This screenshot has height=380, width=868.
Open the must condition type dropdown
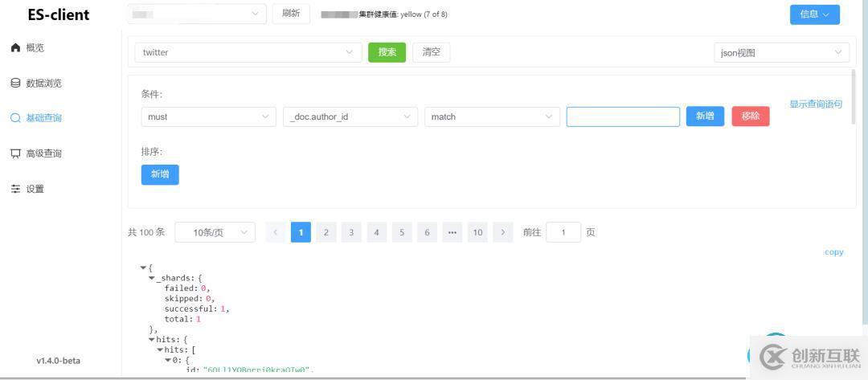[209, 116]
